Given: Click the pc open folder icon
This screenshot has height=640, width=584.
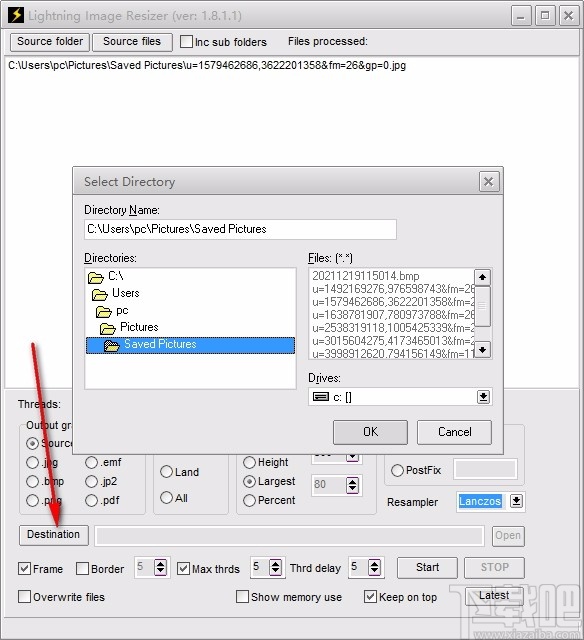Looking at the screenshot, I should coord(104,312).
